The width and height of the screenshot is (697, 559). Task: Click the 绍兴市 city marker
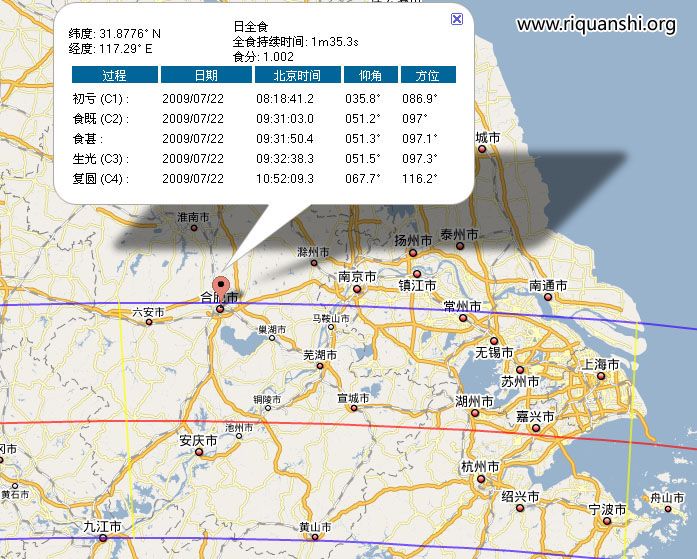520,507
